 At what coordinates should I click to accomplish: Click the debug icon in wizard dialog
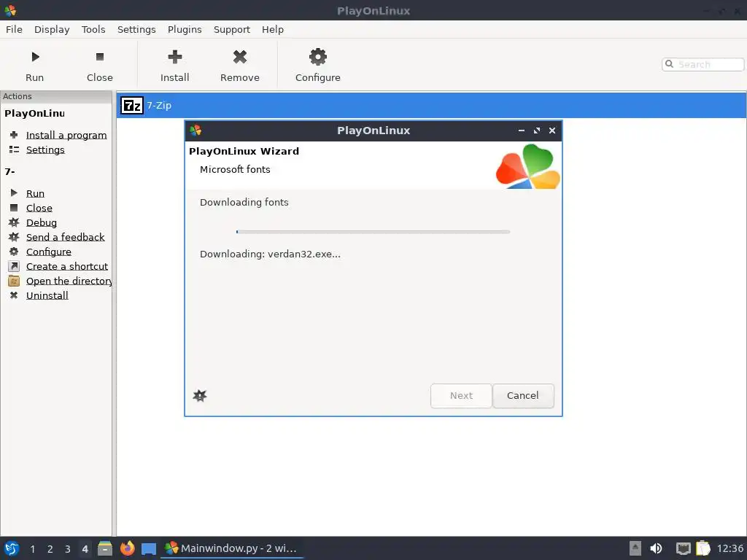(x=200, y=396)
